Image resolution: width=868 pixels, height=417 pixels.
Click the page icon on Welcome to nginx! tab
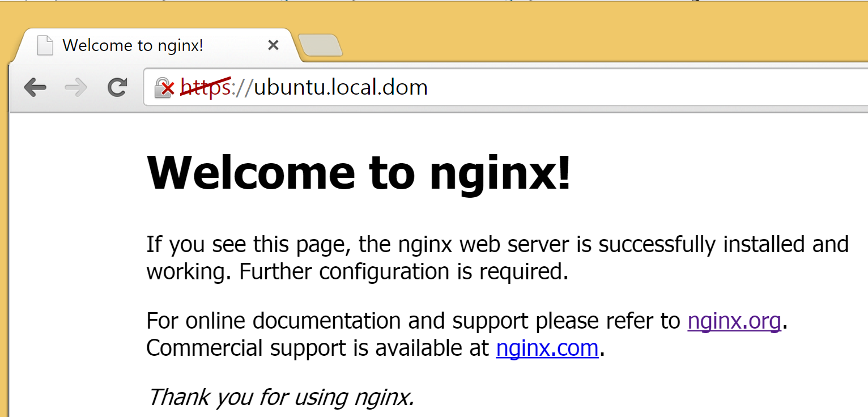pyautogui.click(x=45, y=45)
